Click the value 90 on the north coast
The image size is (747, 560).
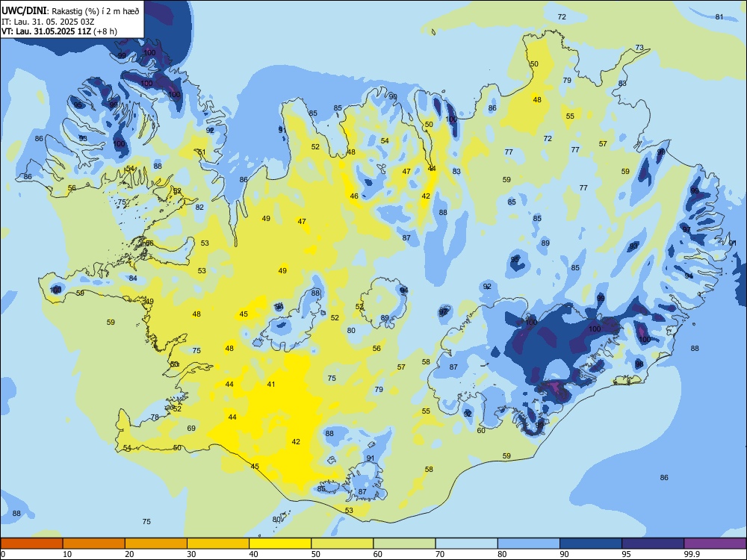point(393,96)
